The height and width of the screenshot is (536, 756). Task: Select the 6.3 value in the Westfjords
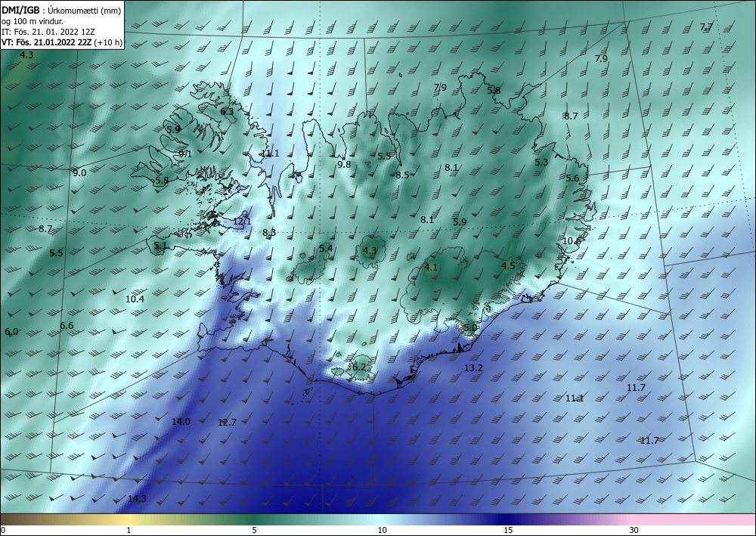coord(227,112)
